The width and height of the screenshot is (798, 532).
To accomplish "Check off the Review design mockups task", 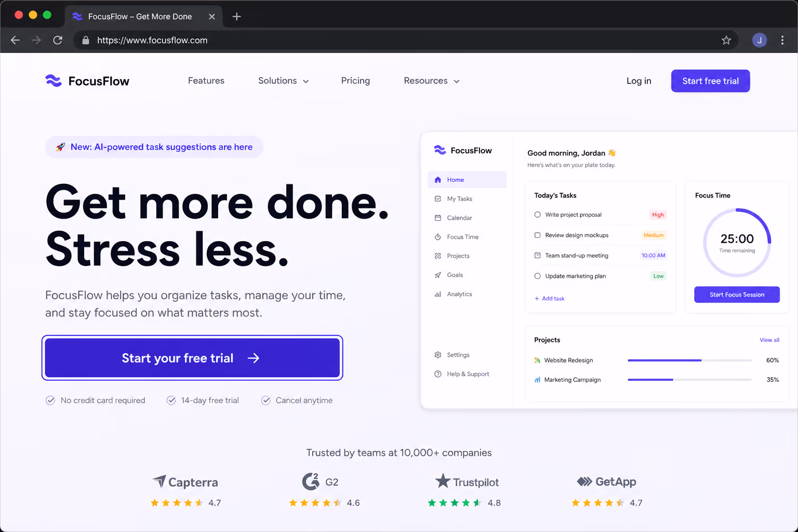I will pyautogui.click(x=537, y=235).
